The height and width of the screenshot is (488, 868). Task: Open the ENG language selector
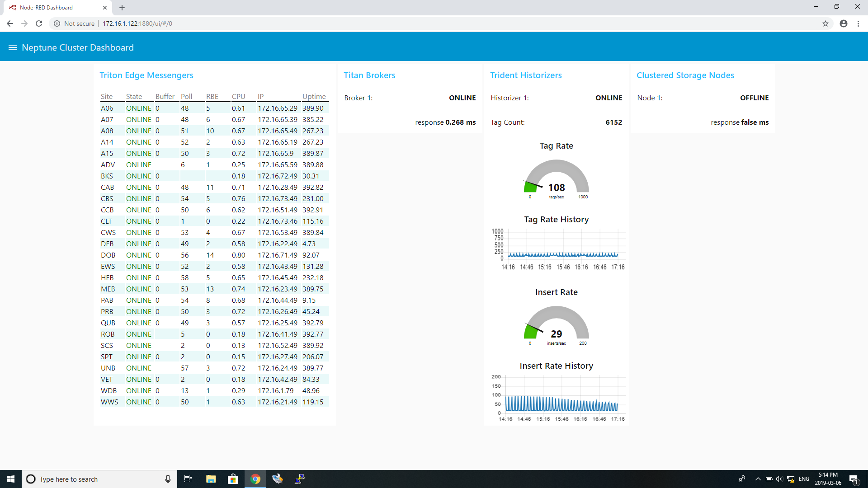[x=803, y=479]
